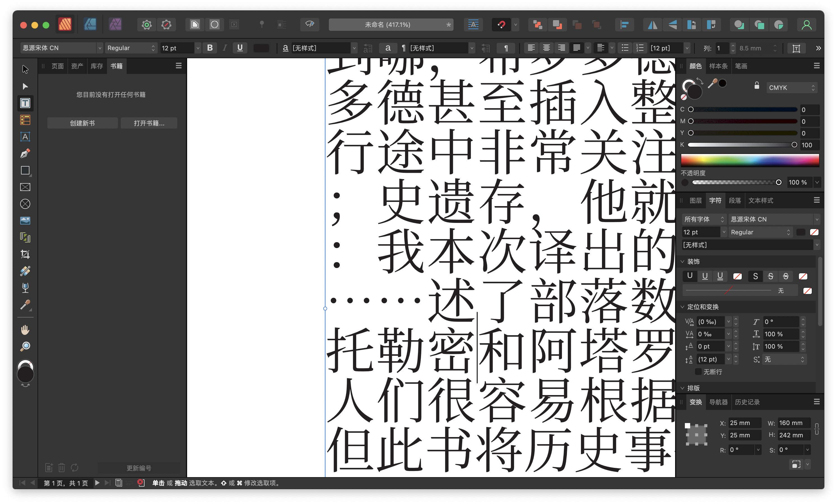Adjust the 不透明度 opacity slider
837x504 pixels.
click(x=736, y=182)
